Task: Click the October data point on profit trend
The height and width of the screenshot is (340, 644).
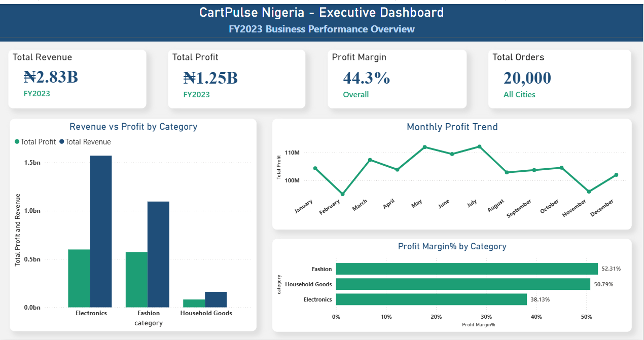Action: pyautogui.click(x=561, y=167)
